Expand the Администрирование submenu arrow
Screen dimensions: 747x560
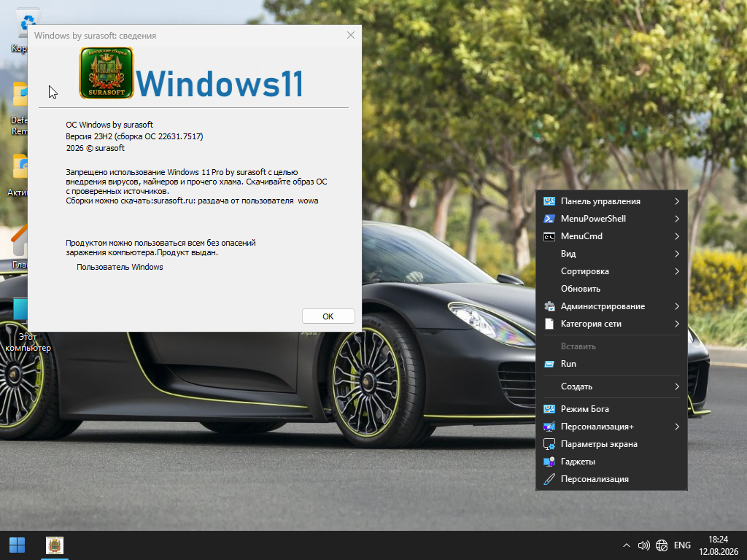677,306
